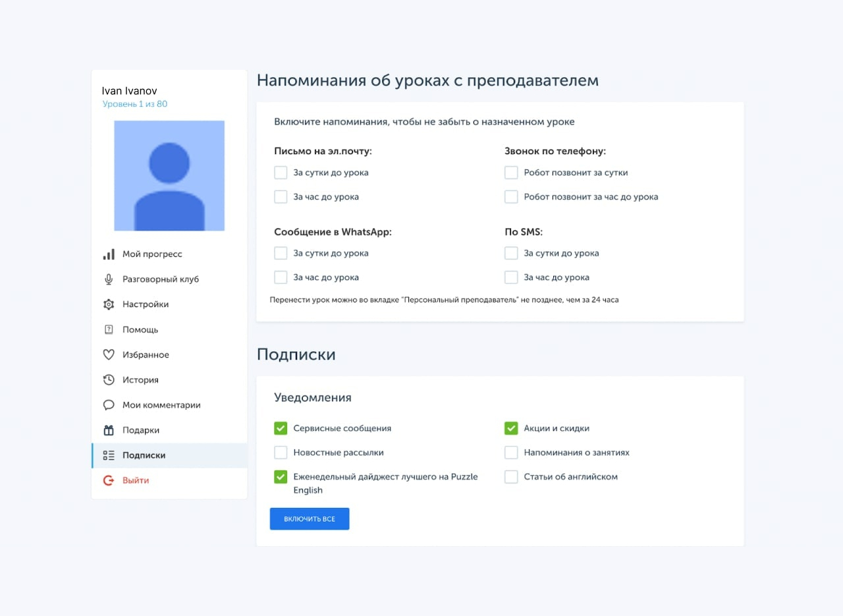Check the Новостные рассылки checkbox
This screenshot has height=616, width=843.
(x=281, y=453)
